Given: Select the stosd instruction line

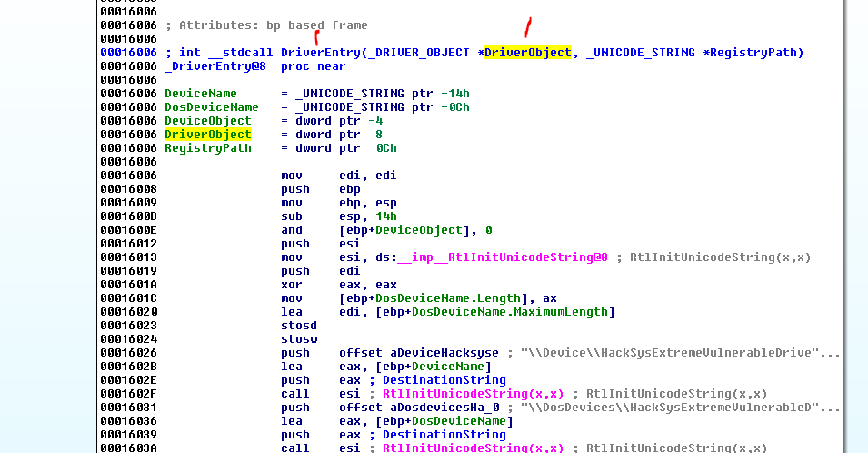Looking at the screenshot, I should [x=299, y=326].
